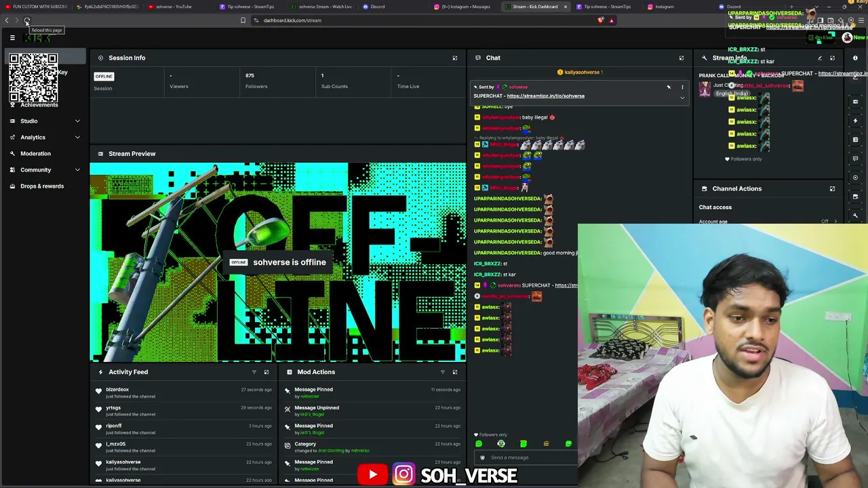Go back using the browser back arrow
868x488 pixels.
(x=7, y=20)
